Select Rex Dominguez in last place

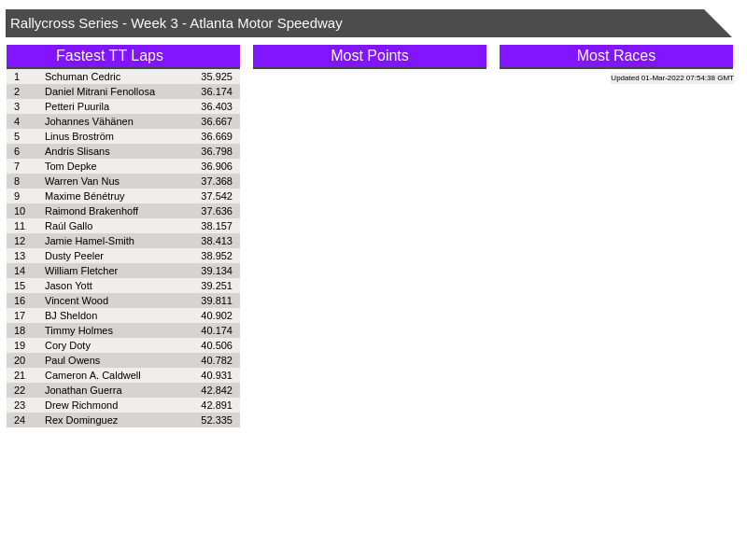[x=81, y=420]
